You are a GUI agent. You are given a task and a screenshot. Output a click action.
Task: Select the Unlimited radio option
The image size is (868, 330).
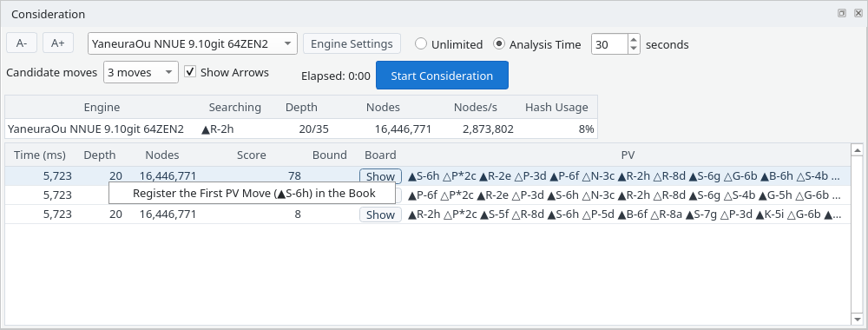point(449,44)
